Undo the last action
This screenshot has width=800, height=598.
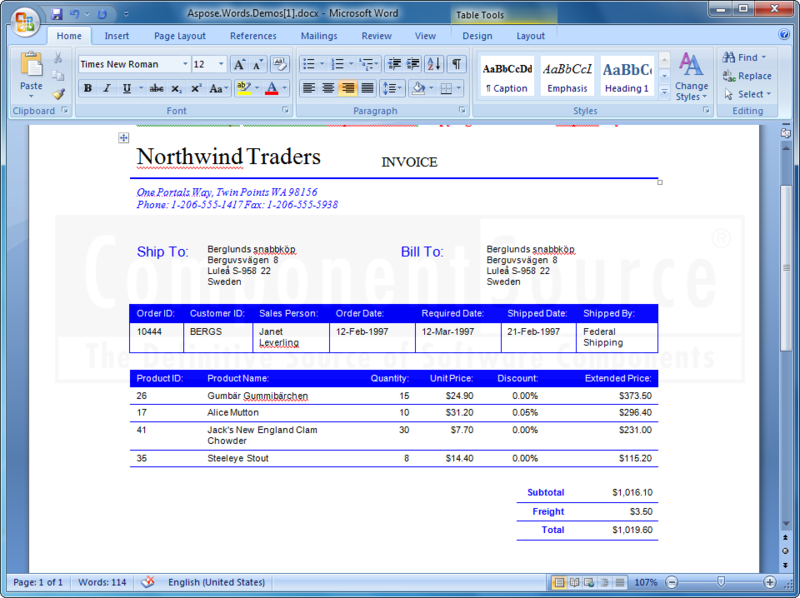74,14
